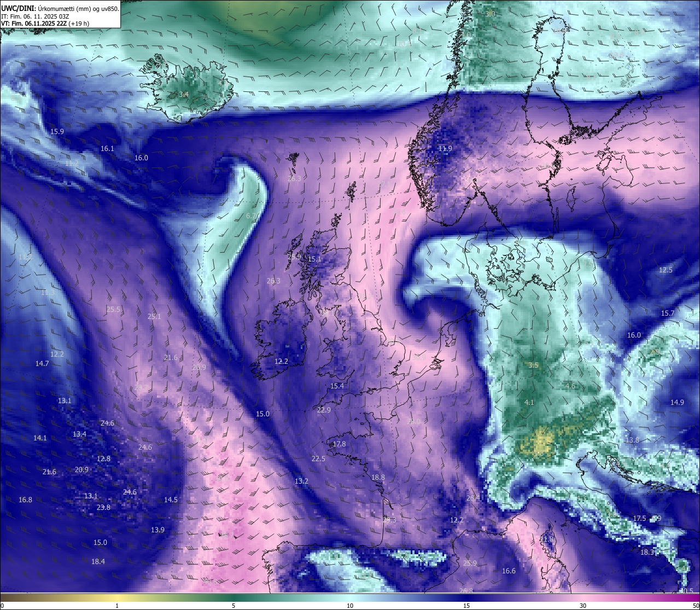Viewport: 700px width, 610px height.
Task: Select the 26.9 value label
Action: [x=199, y=367]
